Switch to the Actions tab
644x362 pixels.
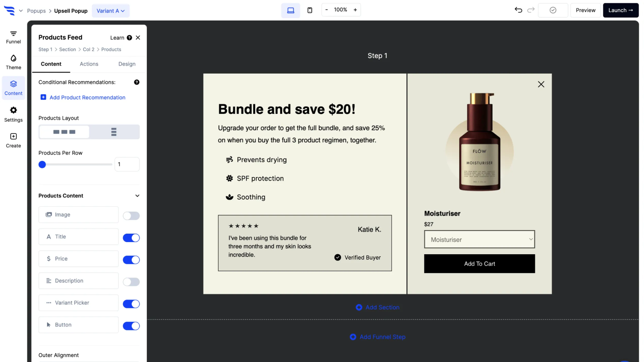click(89, 64)
